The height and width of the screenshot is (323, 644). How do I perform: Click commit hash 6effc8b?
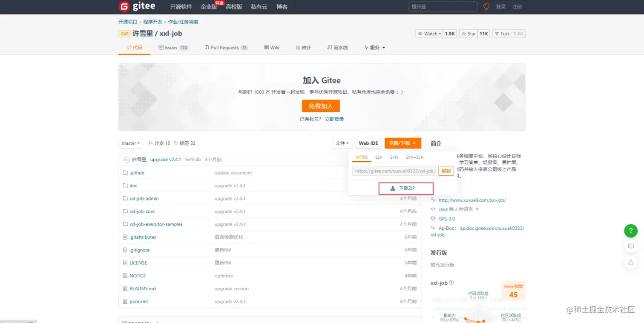pyautogui.click(x=193, y=160)
